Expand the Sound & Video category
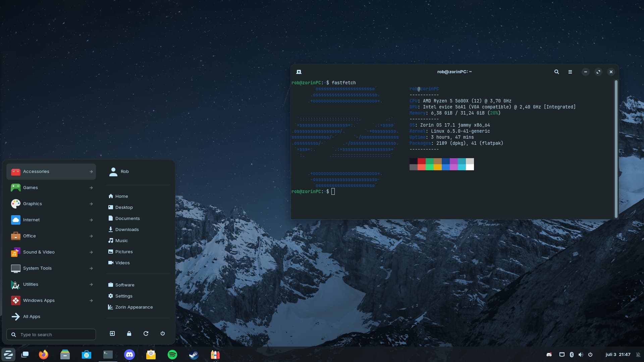 point(51,252)
